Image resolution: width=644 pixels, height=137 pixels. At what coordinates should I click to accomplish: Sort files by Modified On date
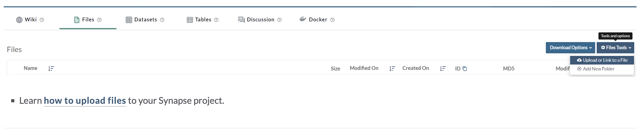click(x=392, y=68)
